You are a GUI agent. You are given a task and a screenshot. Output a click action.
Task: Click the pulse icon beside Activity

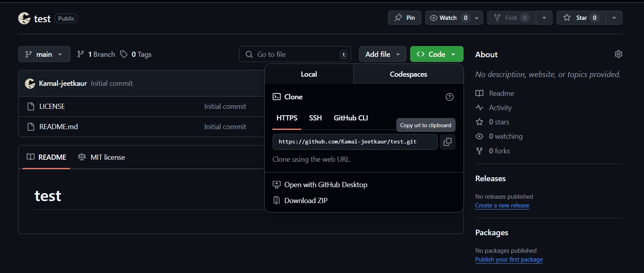click(479, 108)
